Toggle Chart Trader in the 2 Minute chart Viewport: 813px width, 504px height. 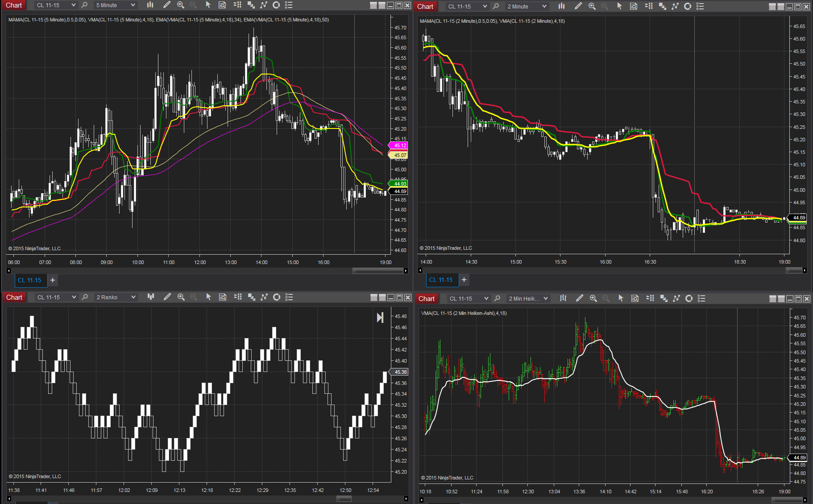click(649, 6)
